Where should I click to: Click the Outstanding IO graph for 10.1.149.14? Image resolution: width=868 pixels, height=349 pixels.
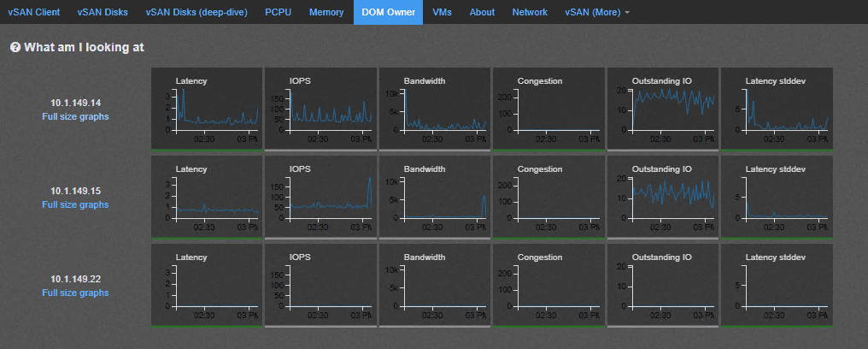coord(663,109)
